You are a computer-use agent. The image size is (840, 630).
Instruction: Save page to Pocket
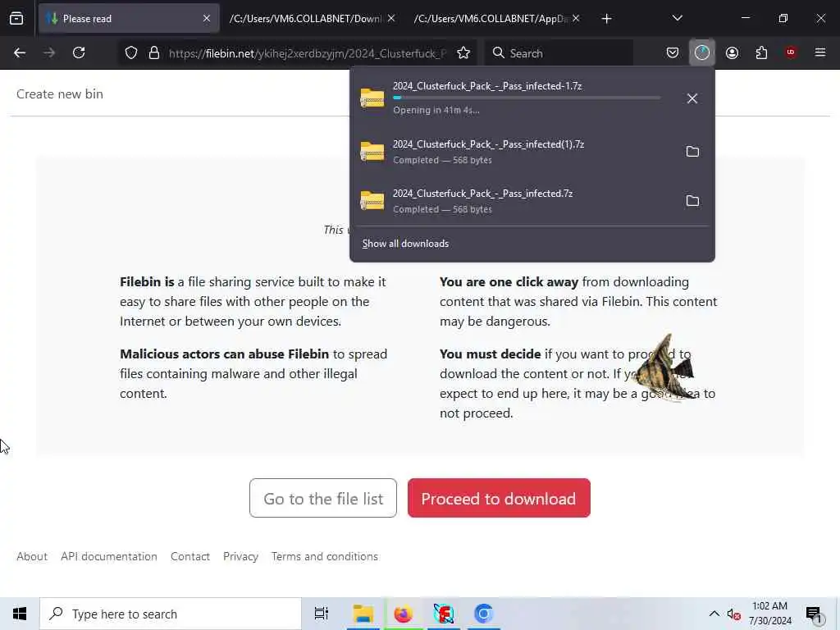pyautogui.click(x=673, y=53)
